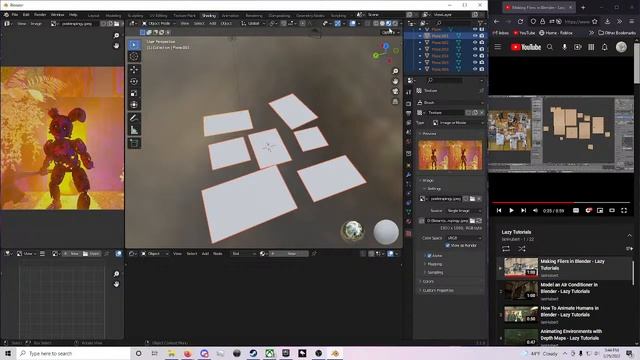Open the Blender Render menu

coord(40,15)
